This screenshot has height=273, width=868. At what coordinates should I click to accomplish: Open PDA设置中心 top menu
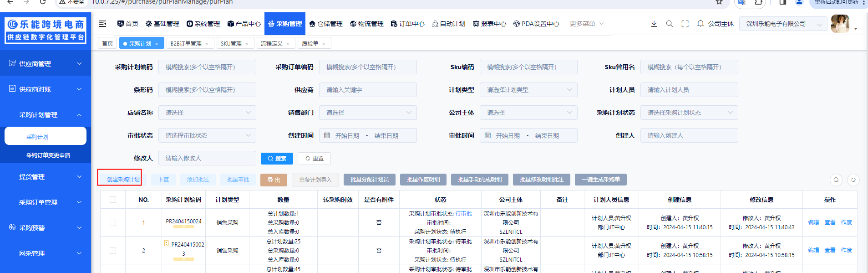pyautogui.click(x=536, y=24)
